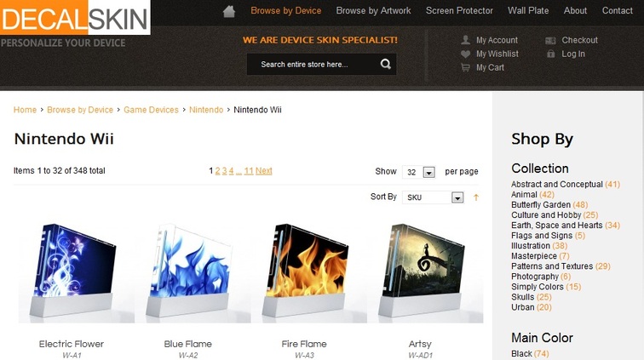Click the Log In padlock icon
The width and height of the screenshot is (644, 360).
551,54
